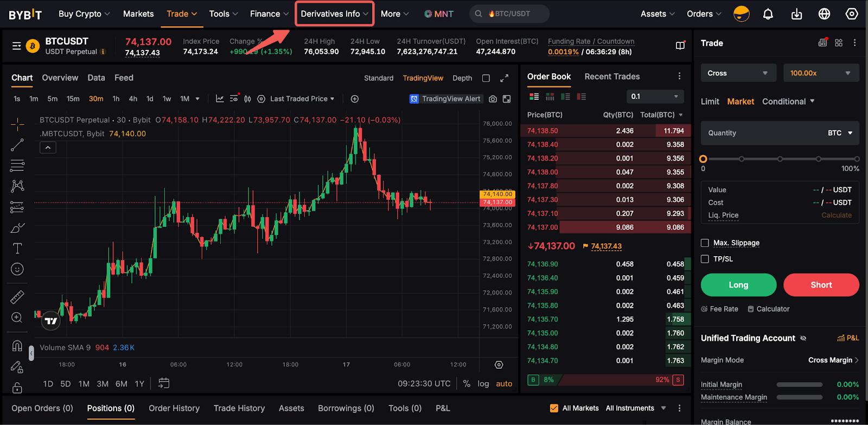Tick the TP/SL checkbox
Screen dimensions: 868x425
(705, 259)
